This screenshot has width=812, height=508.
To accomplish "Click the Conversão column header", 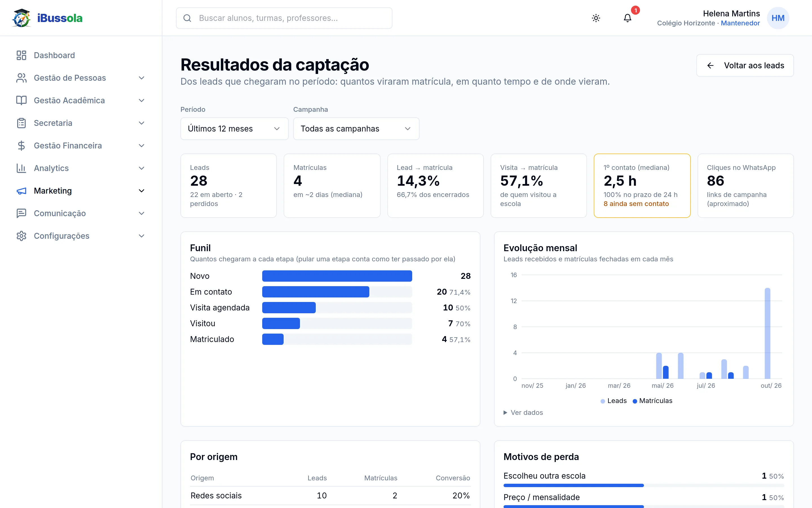I will [x=453, y=478].
